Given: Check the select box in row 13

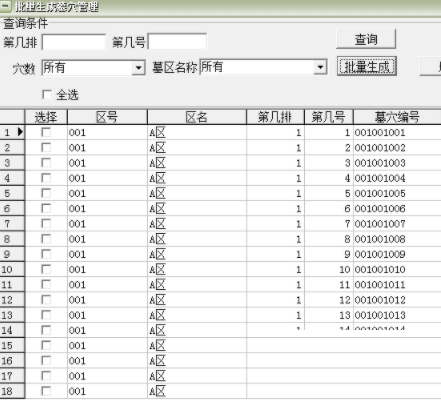Looking at the screenshot, I should [x=46, y=315].
